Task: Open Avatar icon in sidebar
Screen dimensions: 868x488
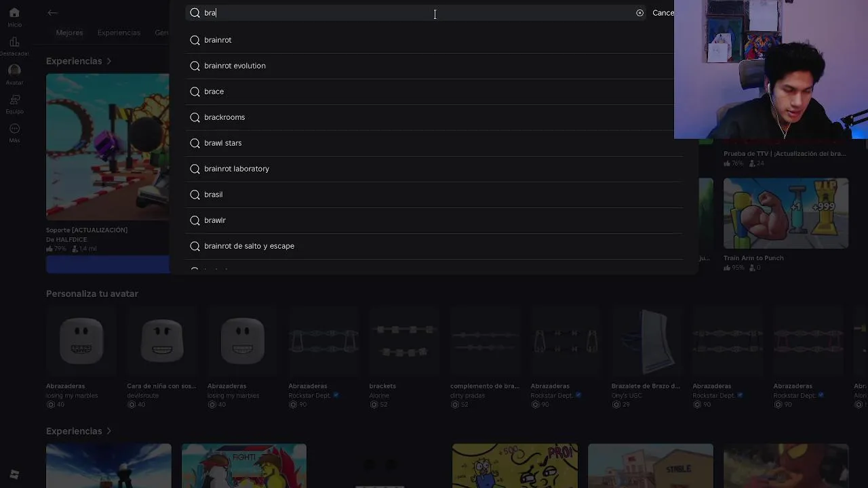Action: pos(14,70)
